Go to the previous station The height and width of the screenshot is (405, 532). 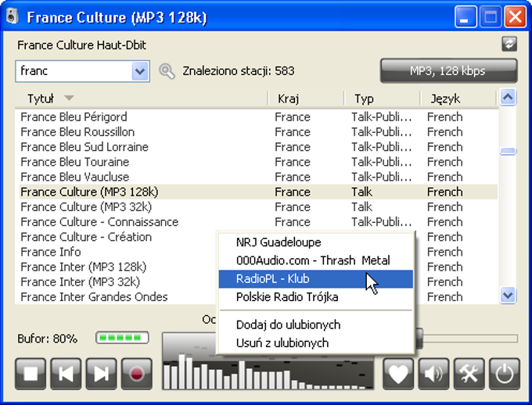[x=66, y=374]
